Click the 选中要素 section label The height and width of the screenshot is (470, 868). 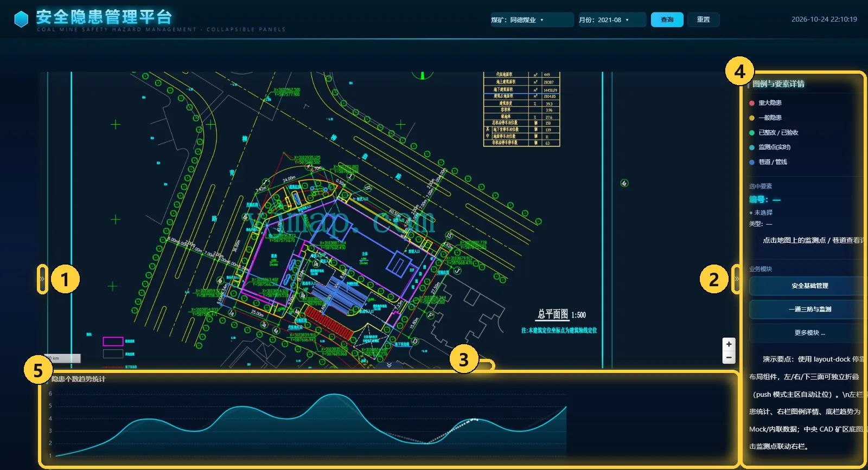click(761, 186)
